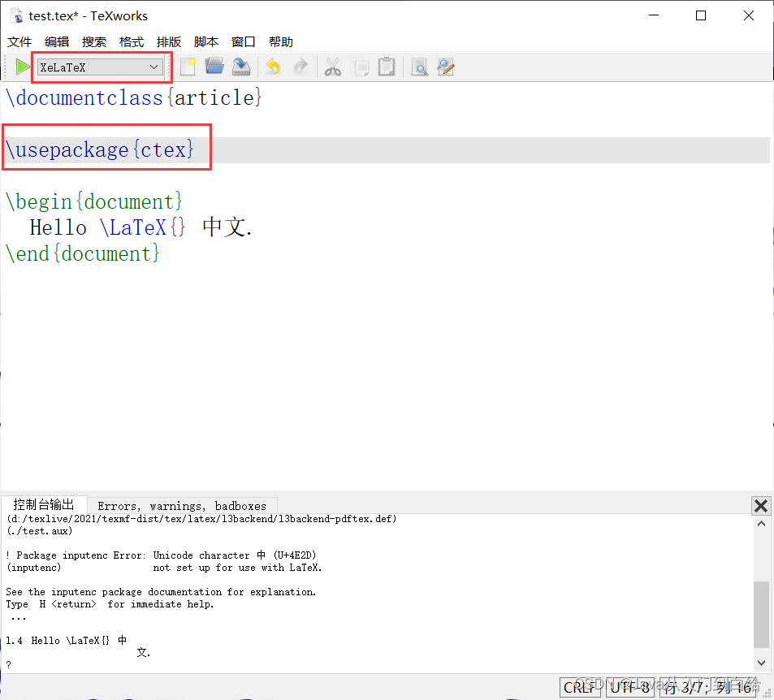Redo the last action
This screenshot has width=774, height=700.
point(301,67)
